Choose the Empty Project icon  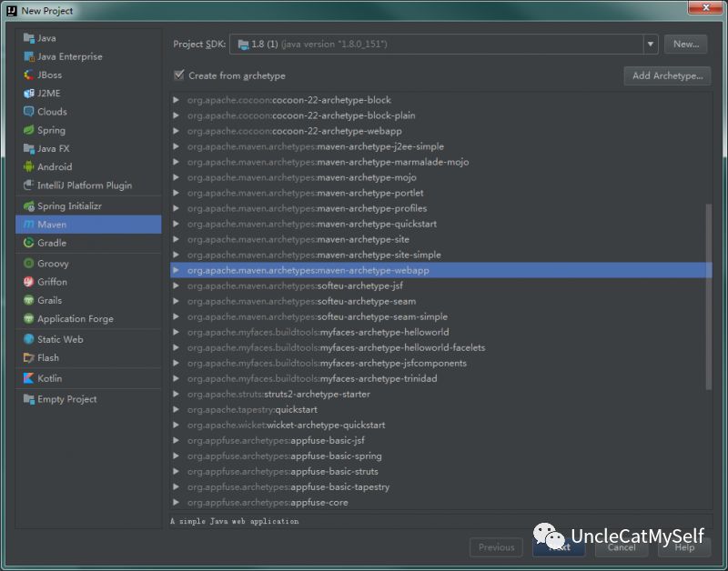coord(29,399)
